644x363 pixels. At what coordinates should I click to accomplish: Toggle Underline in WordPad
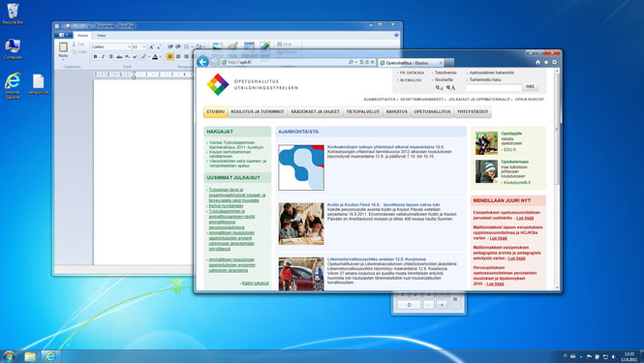pos(111,57)
